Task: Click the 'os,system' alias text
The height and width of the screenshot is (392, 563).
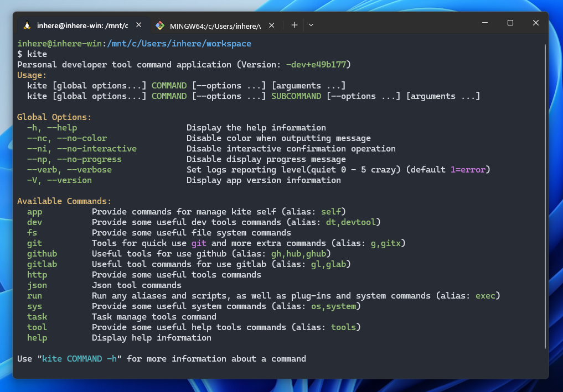Action: point(334,306)
